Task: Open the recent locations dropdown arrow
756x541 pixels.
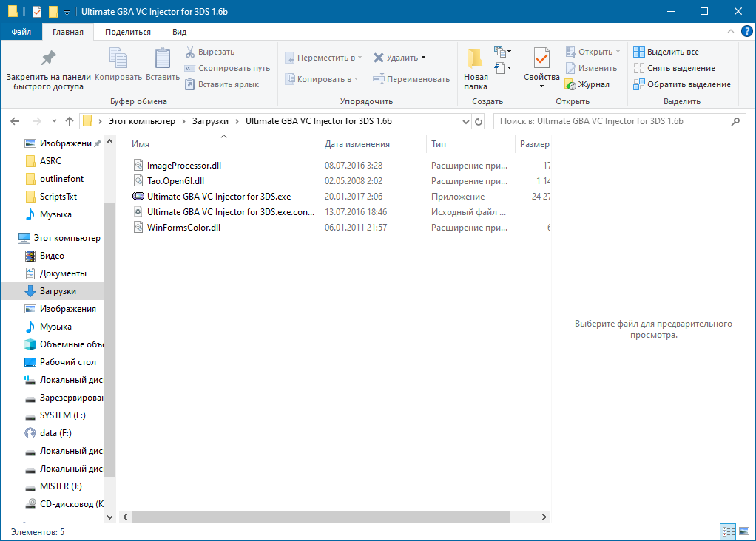Action: [x=54, y=121]
